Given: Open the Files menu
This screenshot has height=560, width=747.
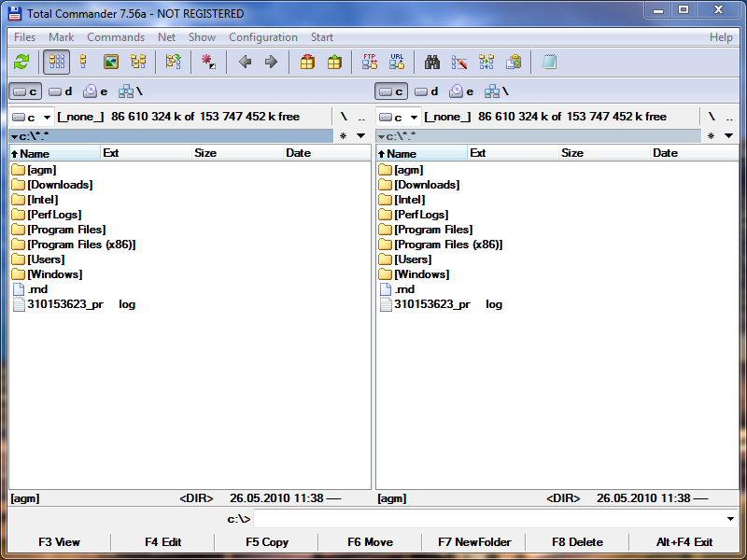Looking at the screenshot, I should [x=25, y=37].
